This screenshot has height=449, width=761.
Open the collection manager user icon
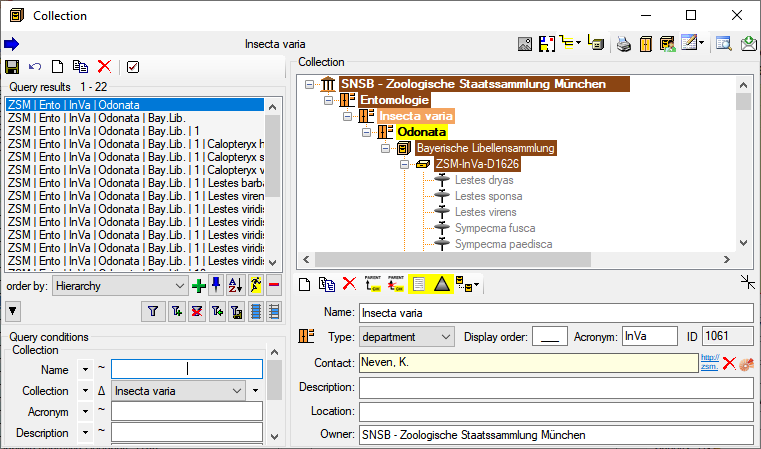(x=667, y=44)
